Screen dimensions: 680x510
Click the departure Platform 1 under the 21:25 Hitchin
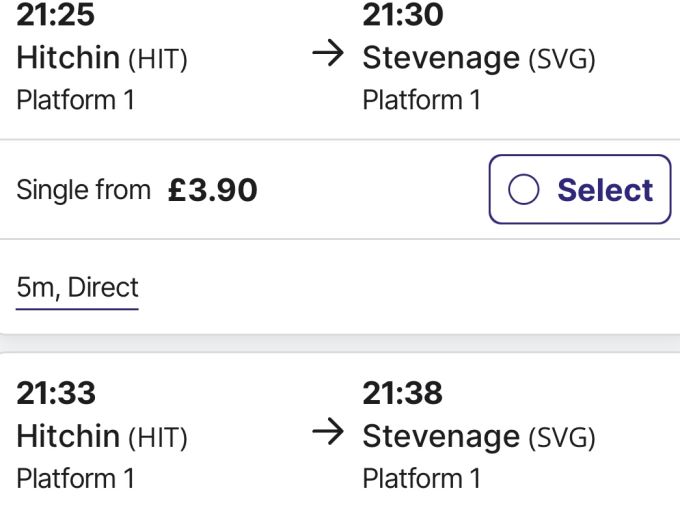(75, 100)
